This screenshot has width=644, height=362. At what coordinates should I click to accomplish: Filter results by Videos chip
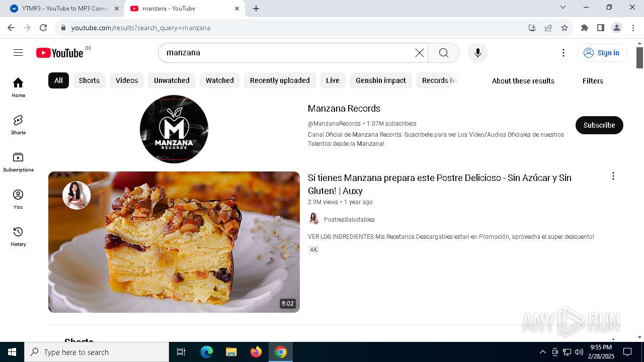[127, 80]
